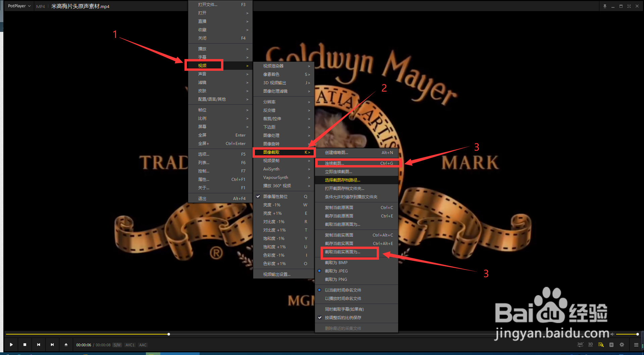Open the hamburger menu icon
The width and height of the screenshot is (644, 355).
(636, 345)
